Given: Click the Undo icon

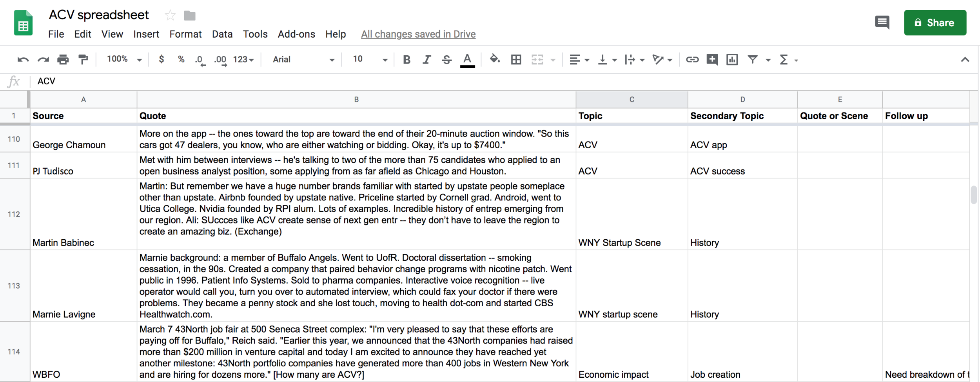Looking at the screenshot, I should pos(23,60).
